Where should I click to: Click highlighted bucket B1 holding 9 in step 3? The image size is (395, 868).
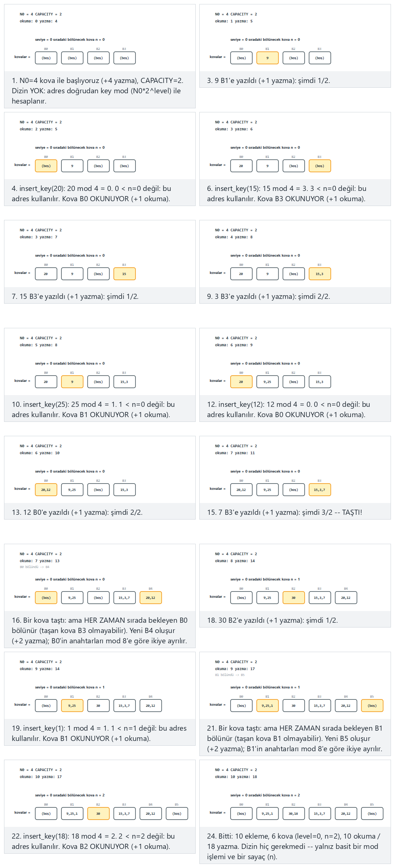tap(267, 58)
